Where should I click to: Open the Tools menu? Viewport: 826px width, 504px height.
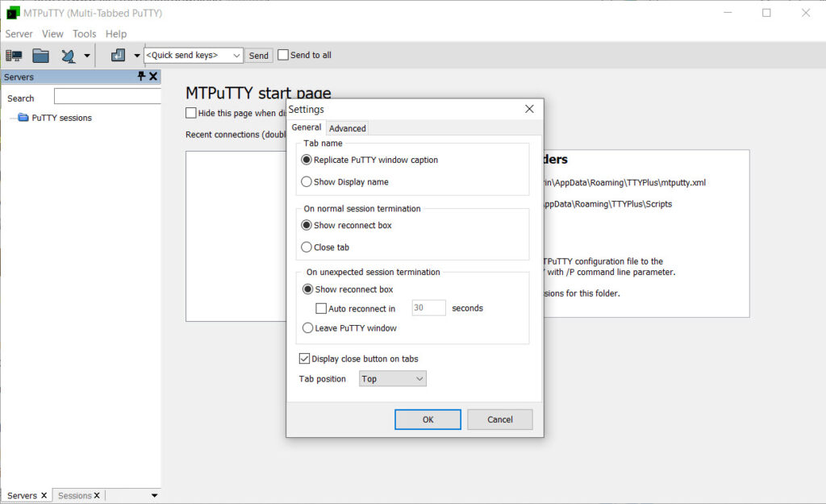[84, 34]
